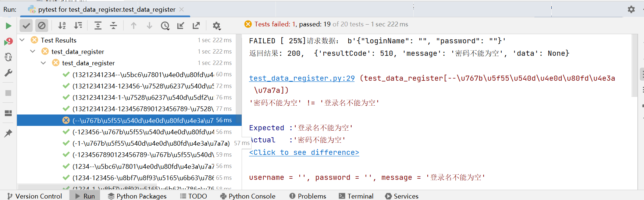
Task: Toggle auto-test rerun icon in sidebar
Action: tap(8, 57)
